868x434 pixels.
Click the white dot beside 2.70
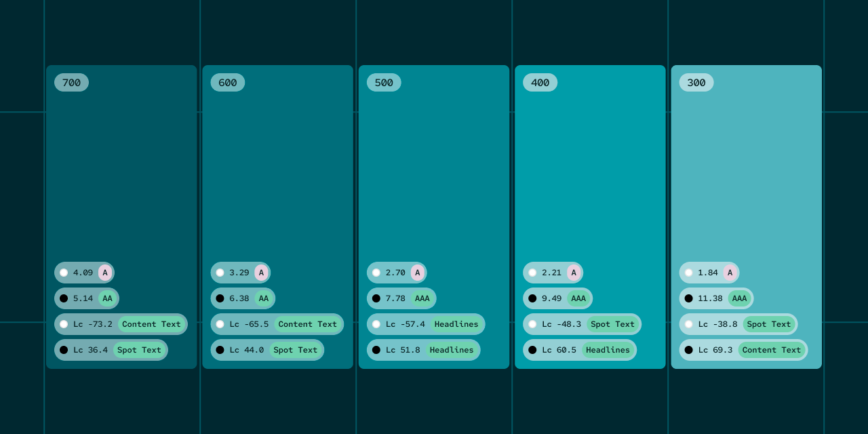click(x=376, y=273)
